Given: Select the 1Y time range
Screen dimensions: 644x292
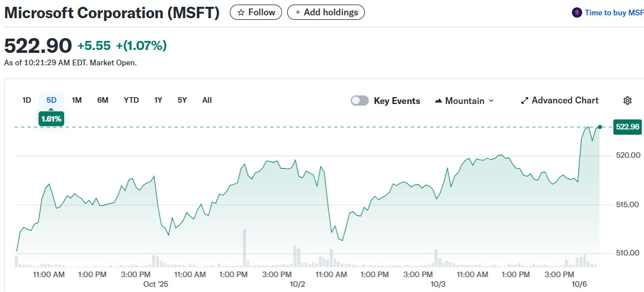Looking at the screenshot, I should [x=158, y=100].
